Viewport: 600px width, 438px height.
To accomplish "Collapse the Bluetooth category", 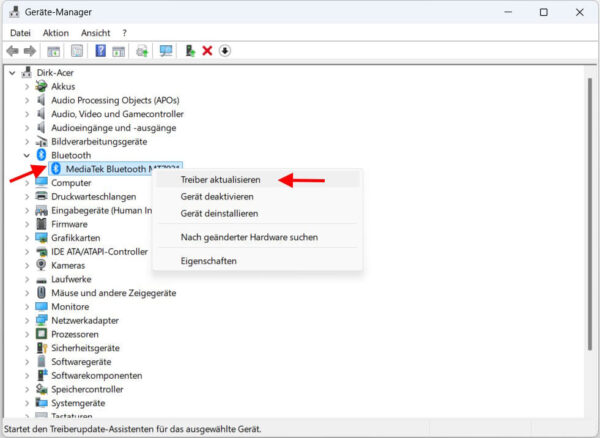I will coord(26,155).
